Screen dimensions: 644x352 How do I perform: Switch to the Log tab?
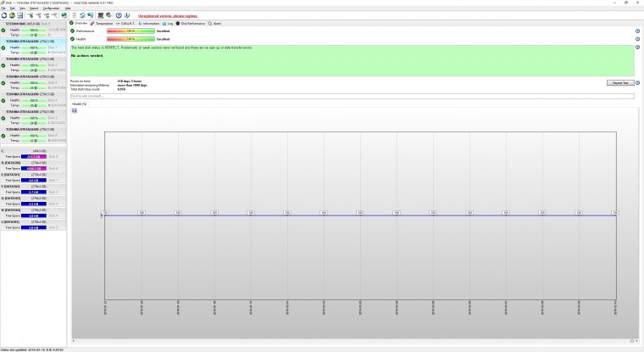168,24
